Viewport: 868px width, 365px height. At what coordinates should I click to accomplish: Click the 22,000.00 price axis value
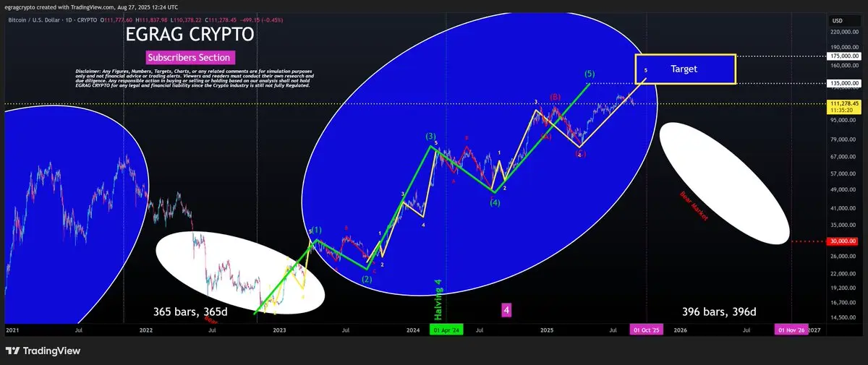point(845,272)
